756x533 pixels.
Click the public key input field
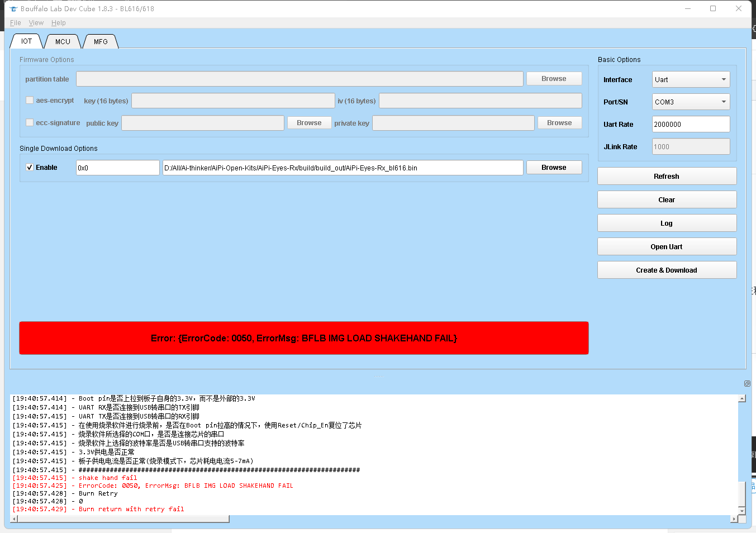[x=203, y=123]
